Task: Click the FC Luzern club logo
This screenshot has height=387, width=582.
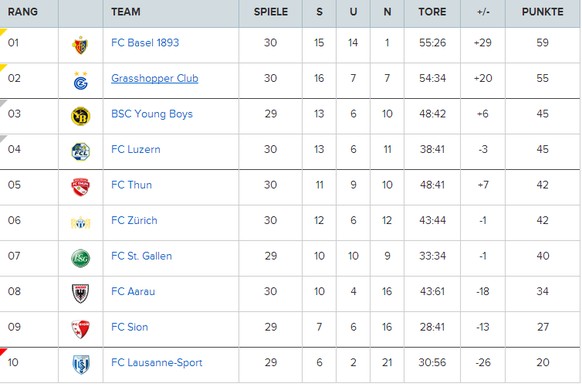Action: (80, 152)
